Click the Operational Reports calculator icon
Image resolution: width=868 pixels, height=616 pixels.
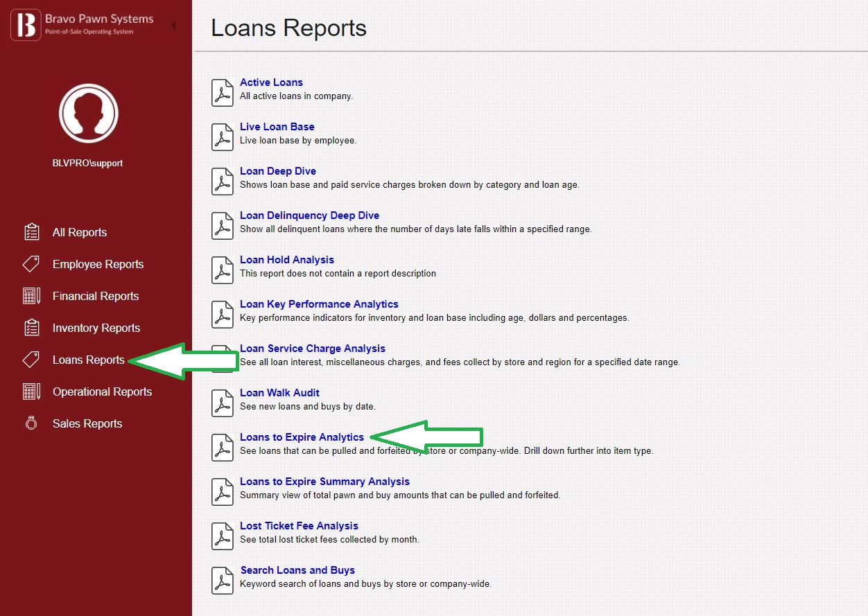pos(31,391)
